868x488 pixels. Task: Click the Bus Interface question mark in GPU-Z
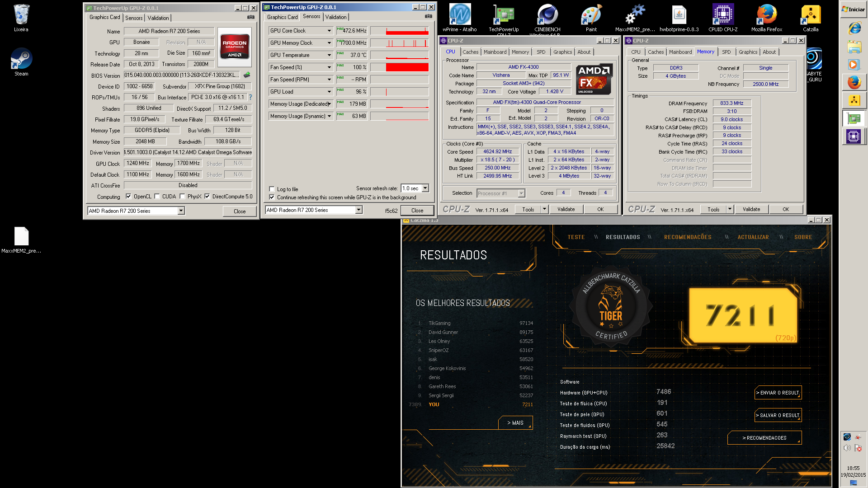click(x=250, y=97)
